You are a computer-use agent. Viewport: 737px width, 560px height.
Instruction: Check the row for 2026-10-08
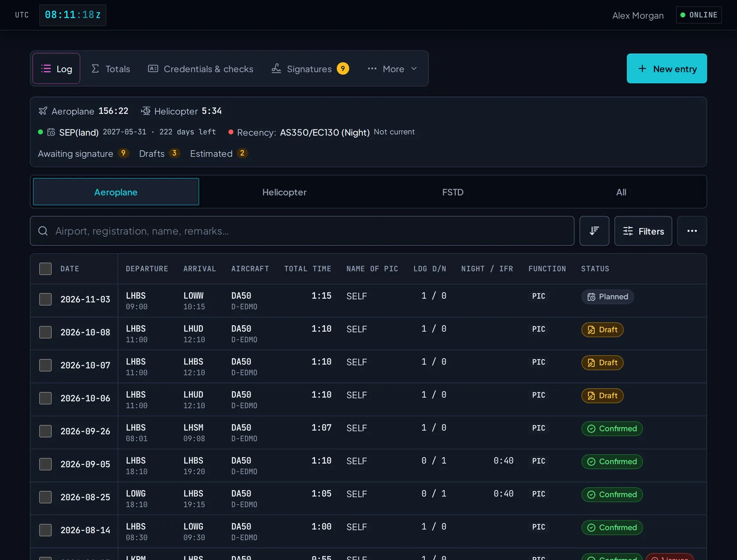coord(45,332)
